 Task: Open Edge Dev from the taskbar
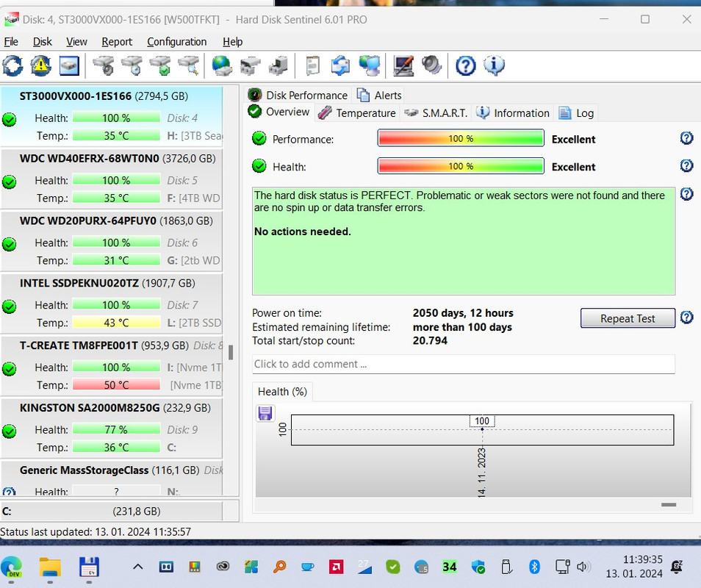point(12,567)
